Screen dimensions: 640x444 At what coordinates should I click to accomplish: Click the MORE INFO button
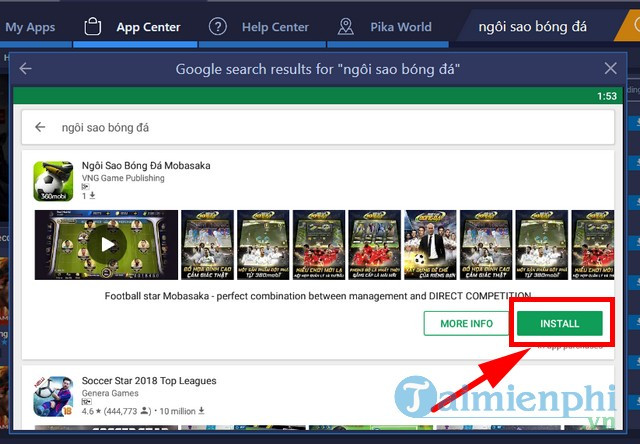(465, 324)
